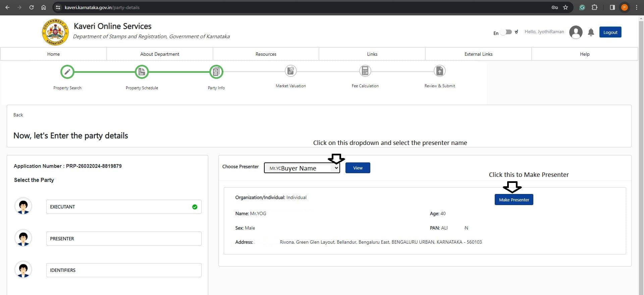Select the PRESENTER party option

(x=124, y=239)
